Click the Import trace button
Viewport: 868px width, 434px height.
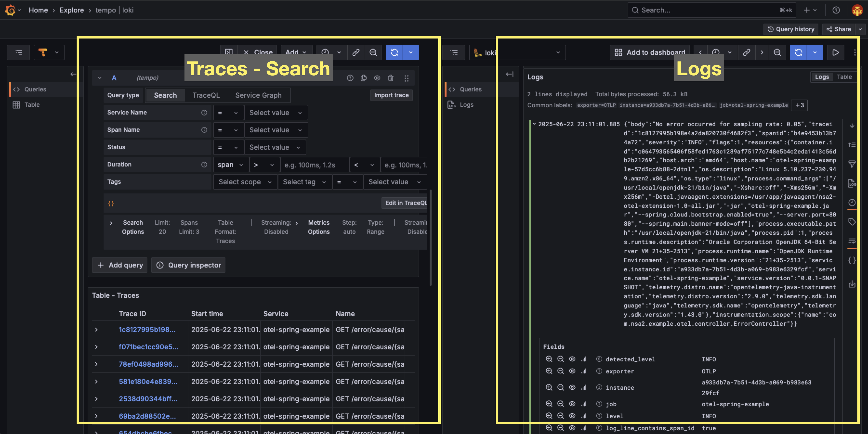(x=391, y=95)
